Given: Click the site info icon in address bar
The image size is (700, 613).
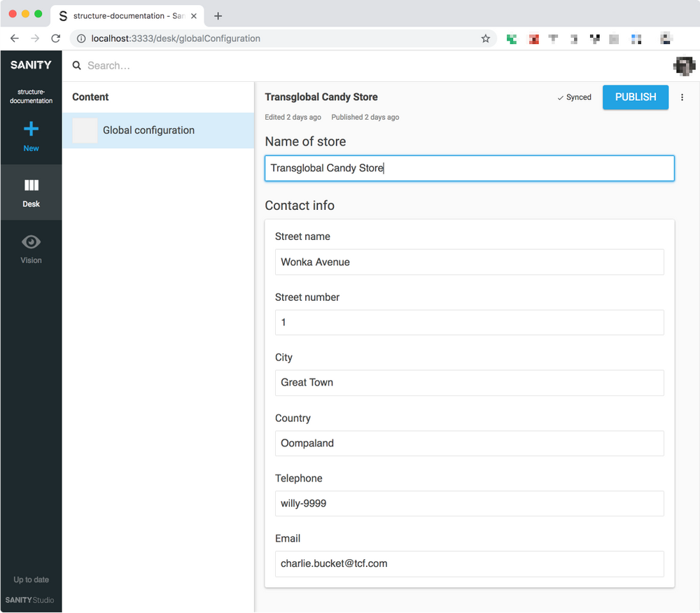Looking at the screenshot, I should click(81, 38).
